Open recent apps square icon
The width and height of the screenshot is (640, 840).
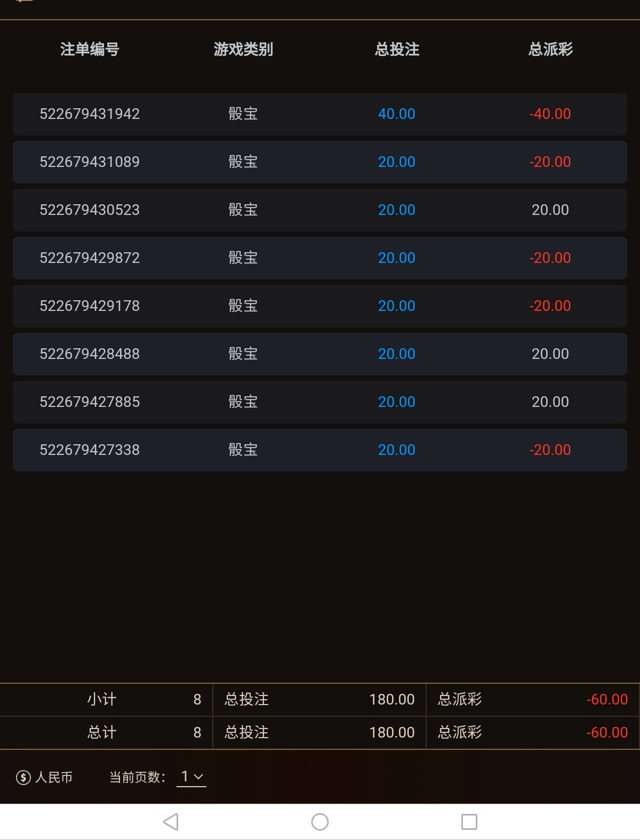pos(469,822)
